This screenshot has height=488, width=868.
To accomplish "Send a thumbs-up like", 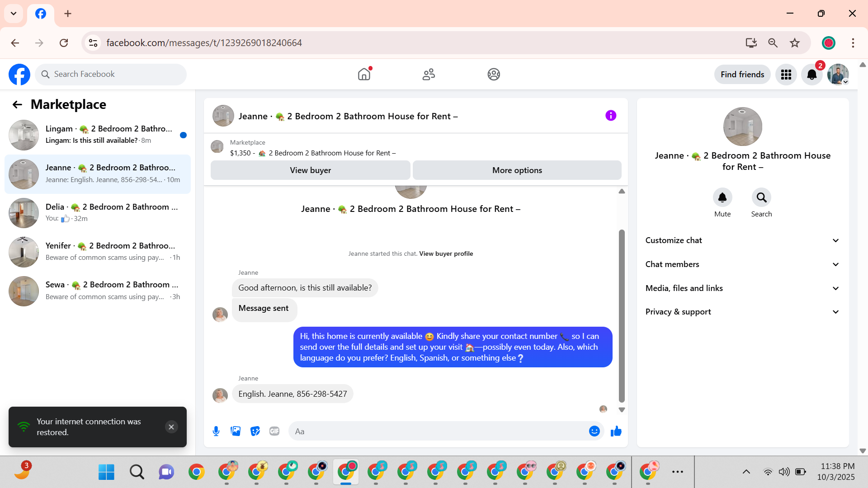I will point(616,431).
